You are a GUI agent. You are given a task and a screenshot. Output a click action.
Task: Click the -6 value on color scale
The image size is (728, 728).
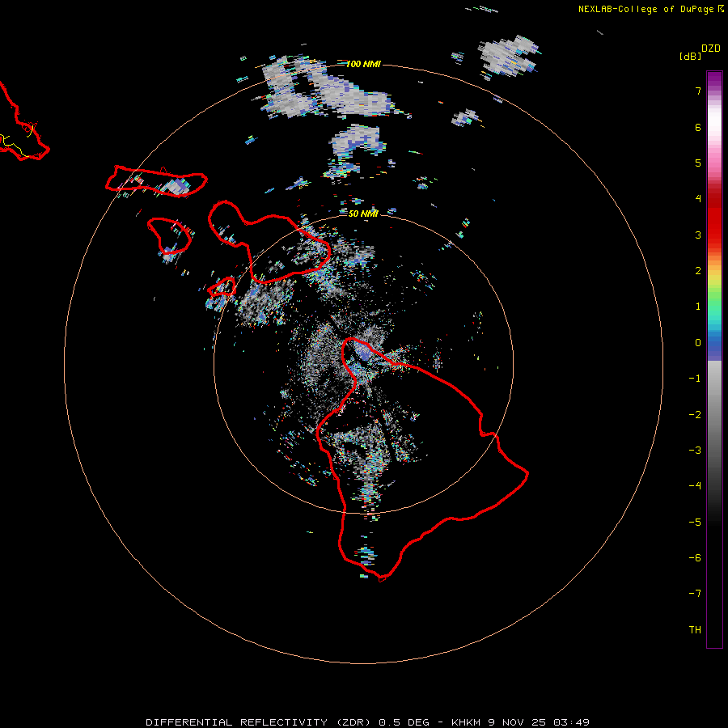(x=695, y=558)
